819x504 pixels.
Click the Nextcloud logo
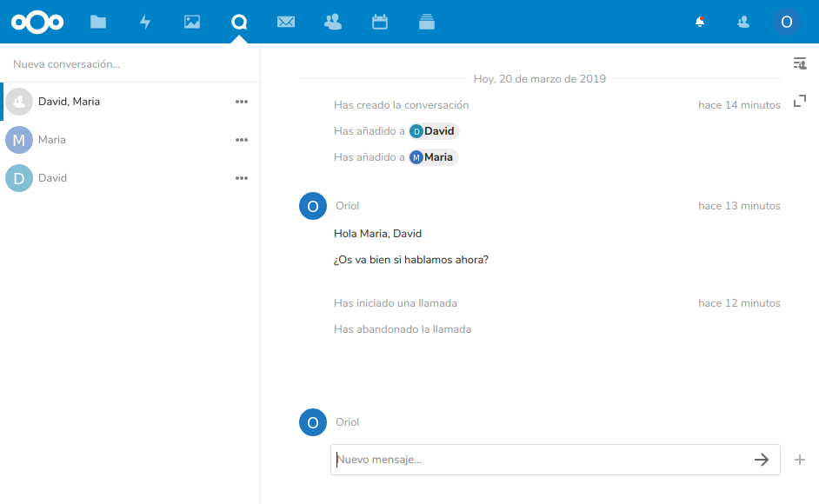37,22
